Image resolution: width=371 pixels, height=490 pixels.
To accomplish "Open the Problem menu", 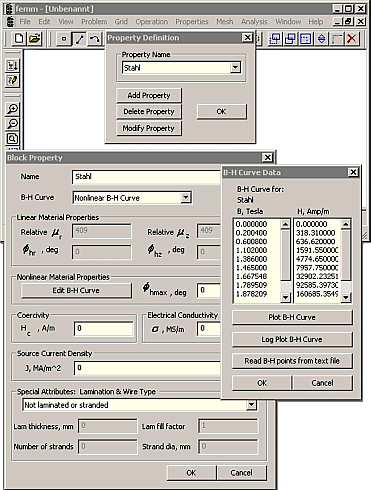I will click(94, 22).
